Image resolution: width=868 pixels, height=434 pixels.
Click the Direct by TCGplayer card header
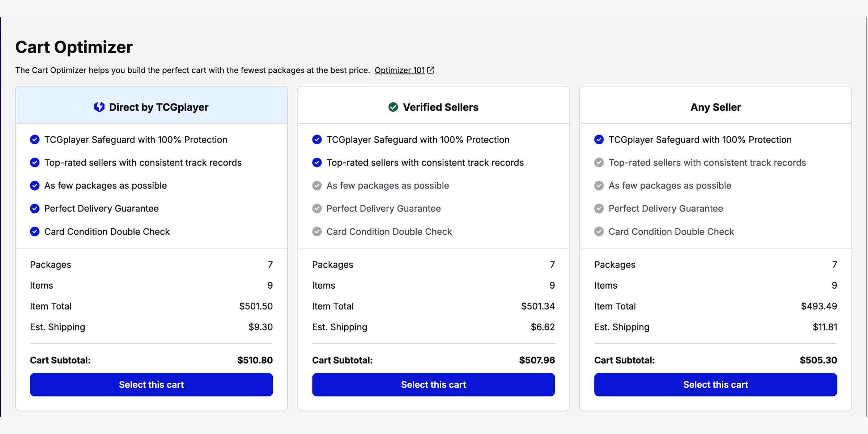pyautogui.click(x=158, y=107)
